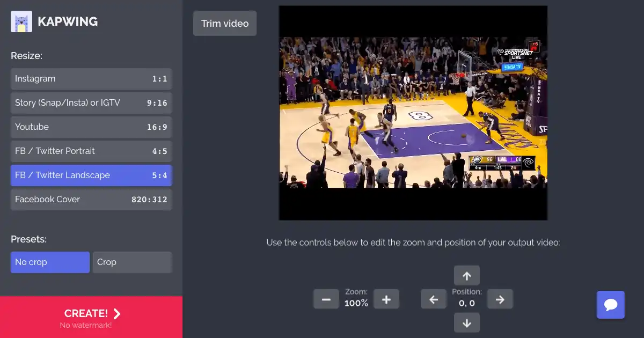644x338 pixels.
Task: Select the Instagram 1:1 resize option
Action: (x=91, y=78)
